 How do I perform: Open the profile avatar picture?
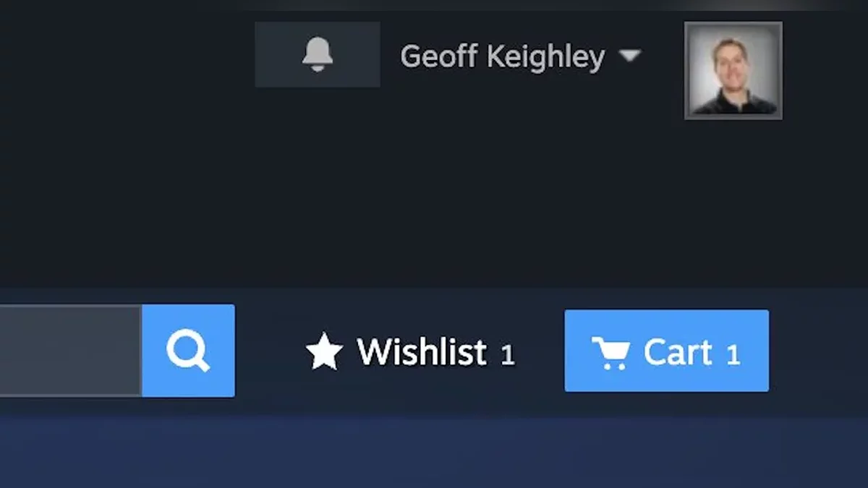tap(733, 70)
